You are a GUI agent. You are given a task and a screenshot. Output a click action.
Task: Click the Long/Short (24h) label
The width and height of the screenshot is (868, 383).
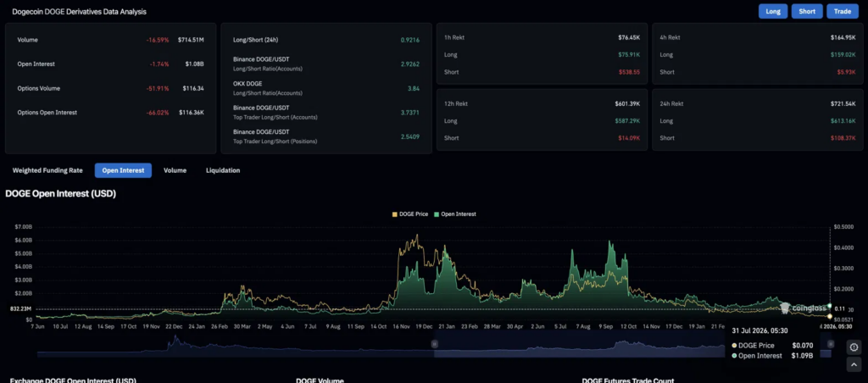click(257, 40)
